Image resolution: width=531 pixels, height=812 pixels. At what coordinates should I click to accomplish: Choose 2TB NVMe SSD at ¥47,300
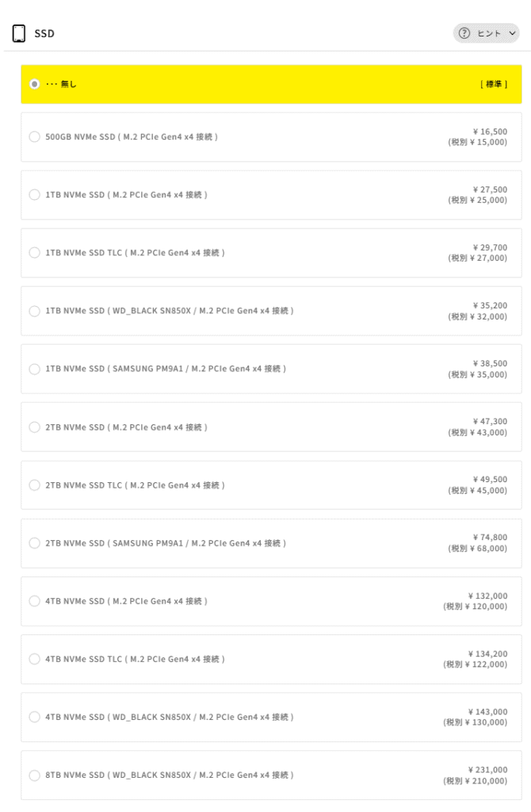[x=34, y=427]
